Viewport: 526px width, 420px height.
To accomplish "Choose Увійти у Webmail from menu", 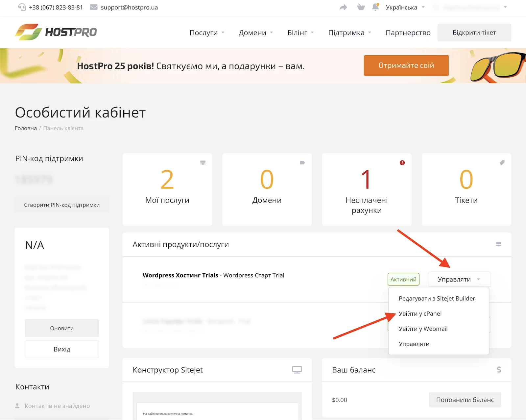I will click(x=423, y=329).
